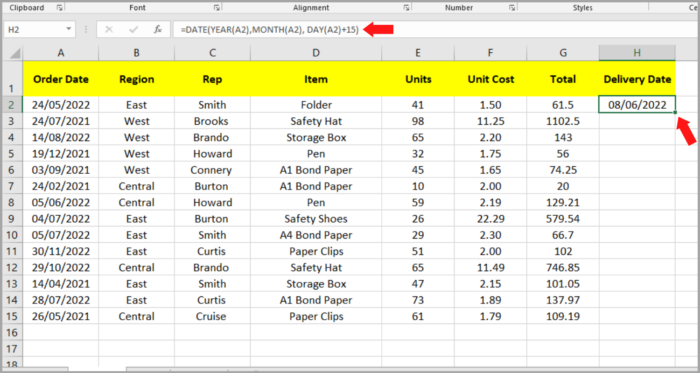This screenshot has width=700, height=373.
Task: Select row 8 header
Action: pos(12,203)
